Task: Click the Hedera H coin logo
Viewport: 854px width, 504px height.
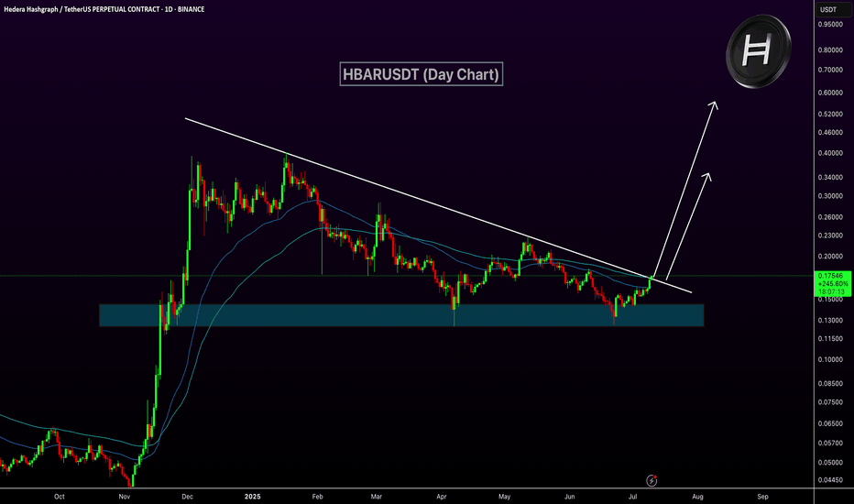Action: 758,51
